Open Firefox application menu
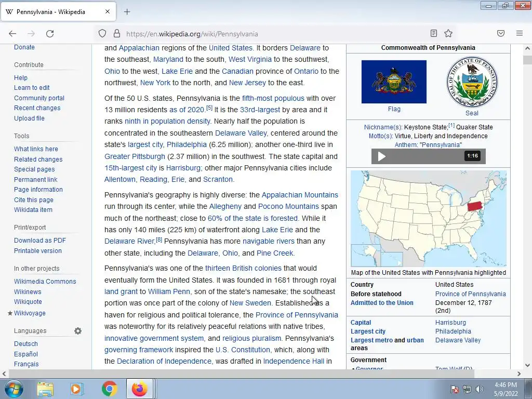Viewport: 532px width, 399px height. coord(520,33)
